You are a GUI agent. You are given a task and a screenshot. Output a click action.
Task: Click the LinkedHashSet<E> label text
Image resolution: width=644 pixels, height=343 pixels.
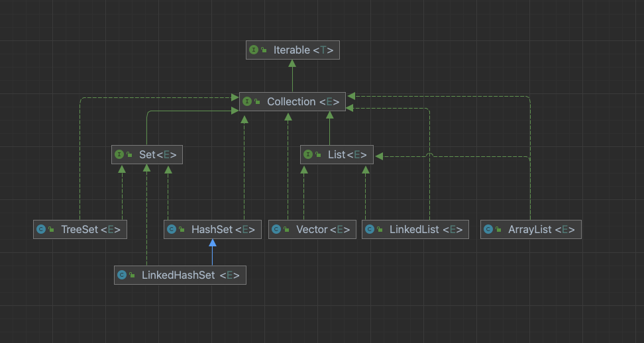pos(191,275)
